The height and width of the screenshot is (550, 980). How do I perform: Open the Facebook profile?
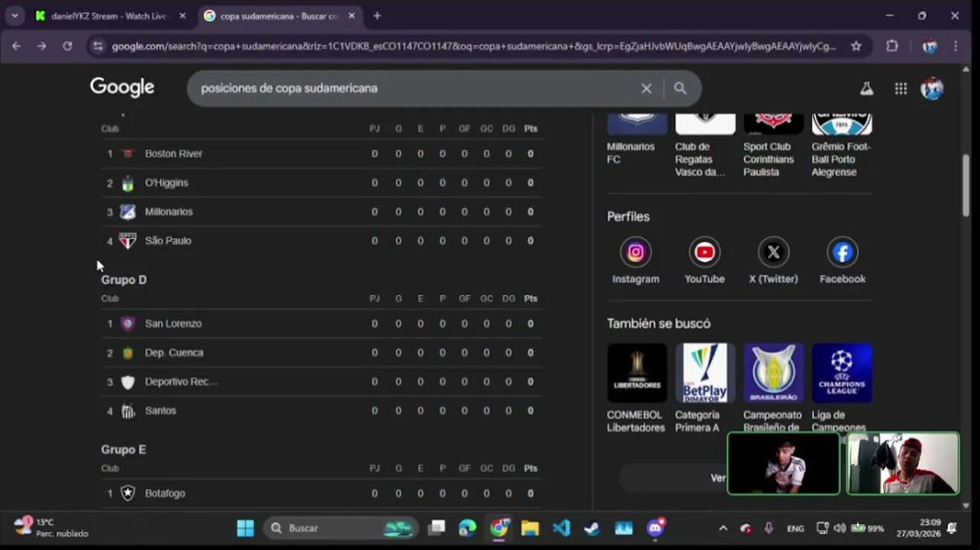click(x=843, y=262)
